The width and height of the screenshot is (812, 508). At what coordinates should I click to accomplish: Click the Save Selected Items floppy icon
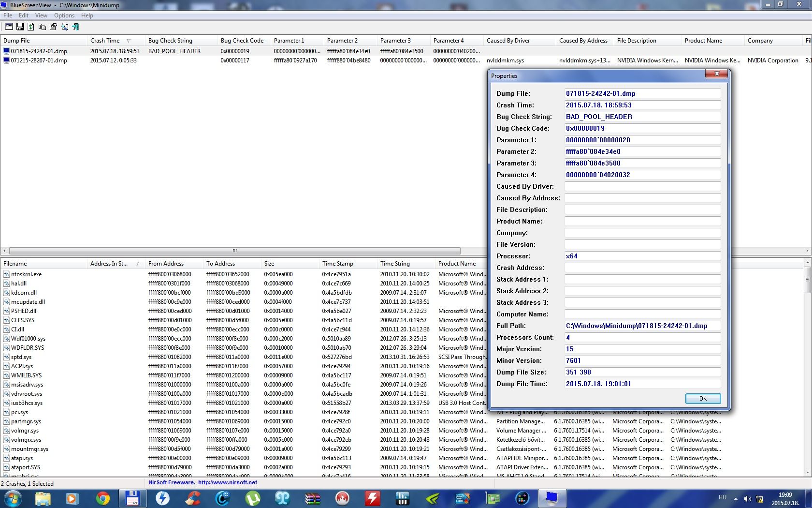coord(20,27)
